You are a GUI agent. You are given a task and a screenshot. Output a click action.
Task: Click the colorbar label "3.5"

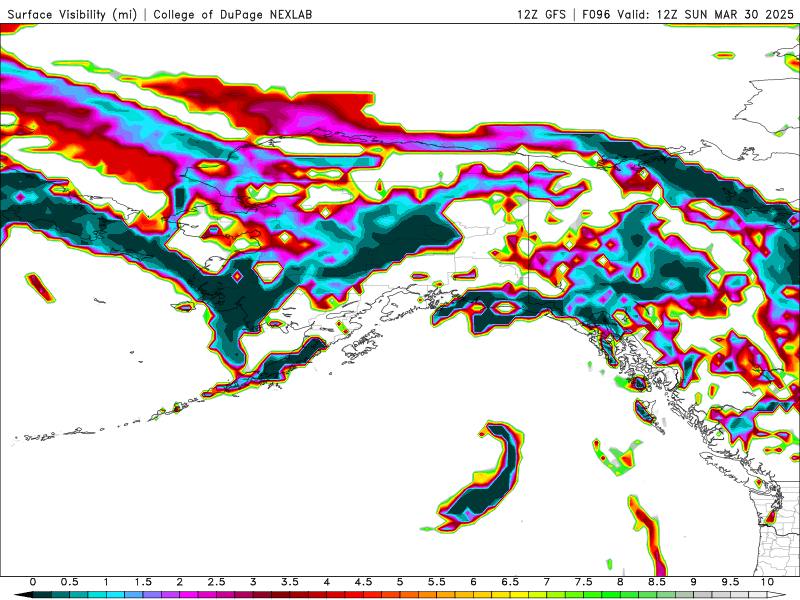pos(290,582)
